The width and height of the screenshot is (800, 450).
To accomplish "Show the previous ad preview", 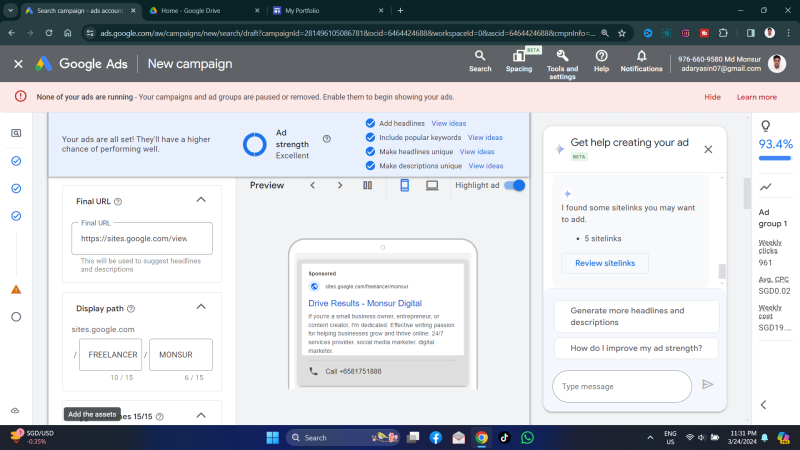I will click(313, 185).
